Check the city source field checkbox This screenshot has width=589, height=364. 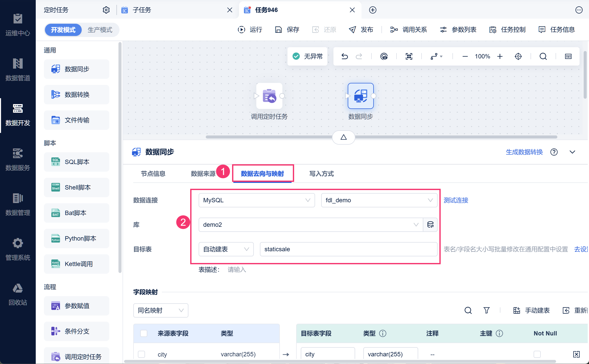[x=141, y=354]
